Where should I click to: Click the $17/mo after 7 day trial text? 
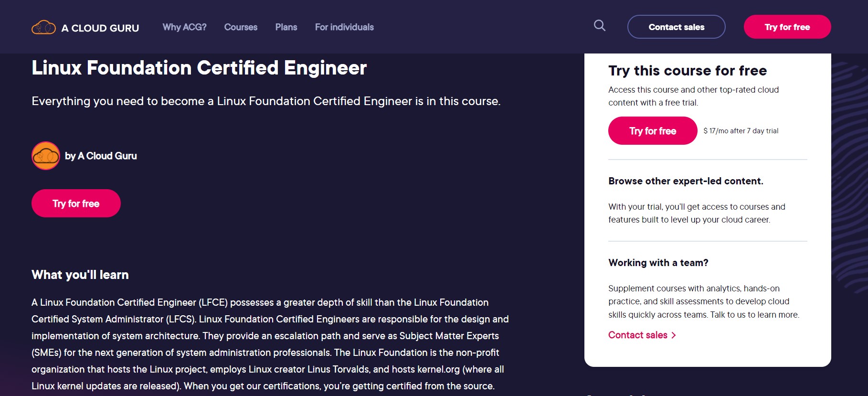tap(741, 131)
